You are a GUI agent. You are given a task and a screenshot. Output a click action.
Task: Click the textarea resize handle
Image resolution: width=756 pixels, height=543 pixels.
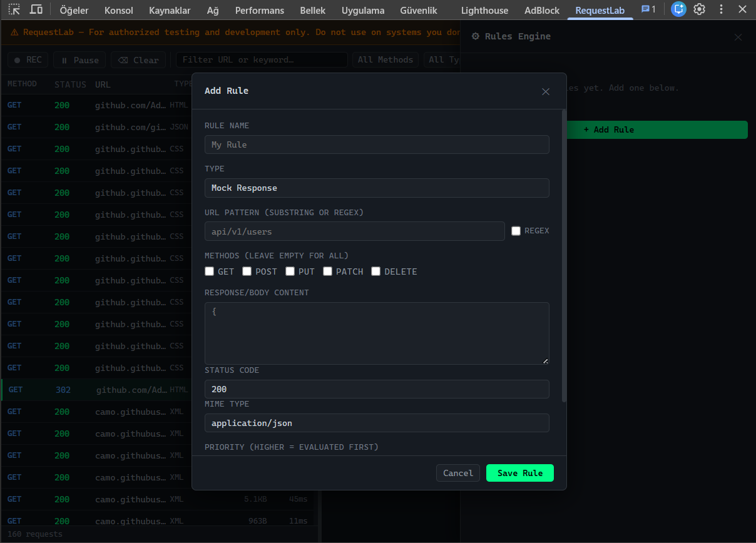point(545,361)
